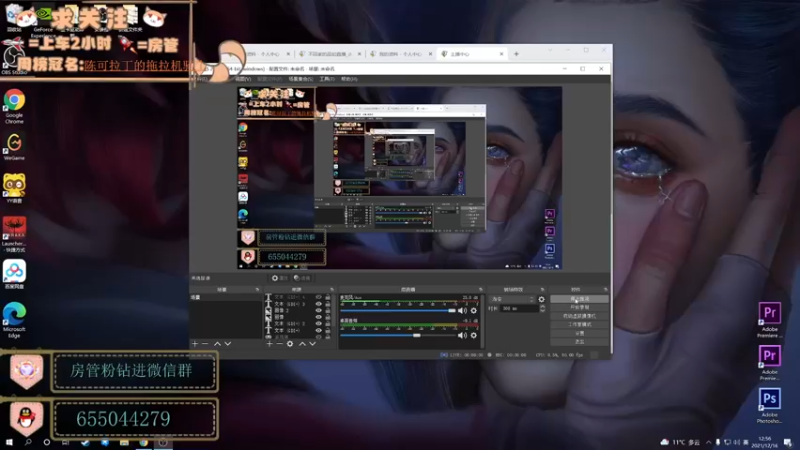800x450 pixels.
Task: Remove the selected source with the minus icon
Action: (280, 344)
